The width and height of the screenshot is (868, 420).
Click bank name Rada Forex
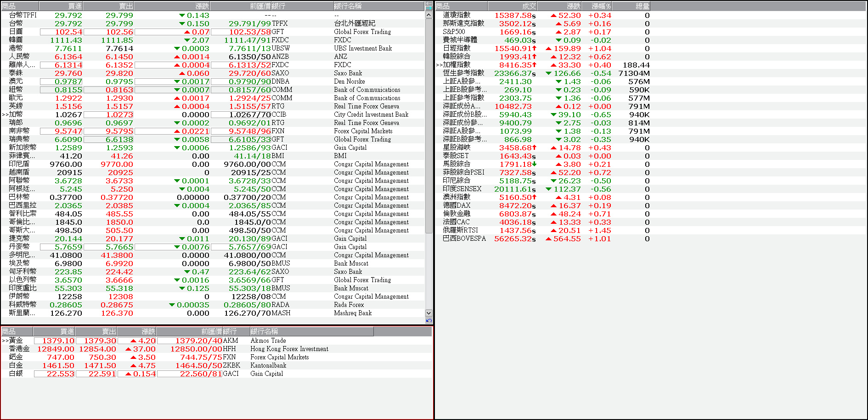coord(349,305)
